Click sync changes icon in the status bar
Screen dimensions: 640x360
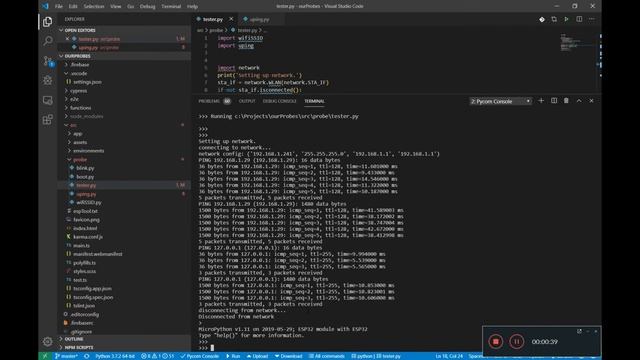tap(87, 356)
